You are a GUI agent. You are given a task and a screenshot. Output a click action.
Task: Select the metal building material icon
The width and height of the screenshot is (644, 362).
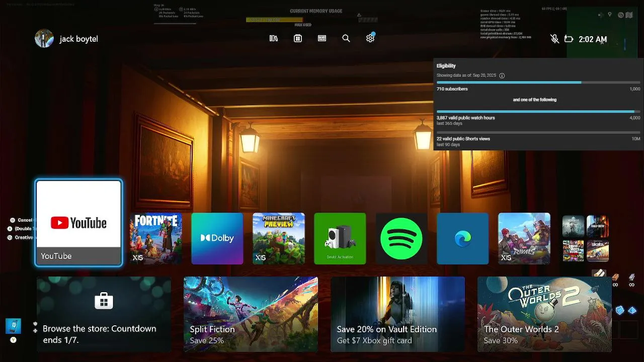[632, 277]
